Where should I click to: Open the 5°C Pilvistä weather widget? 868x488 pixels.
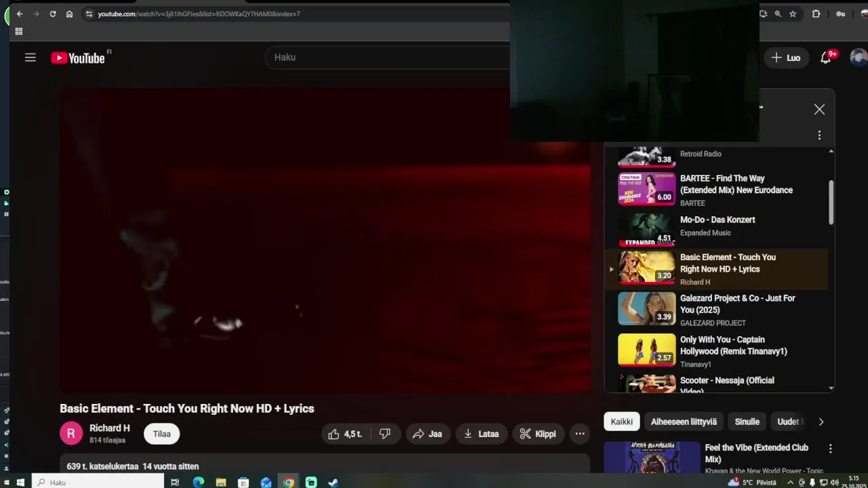[752, 483]
